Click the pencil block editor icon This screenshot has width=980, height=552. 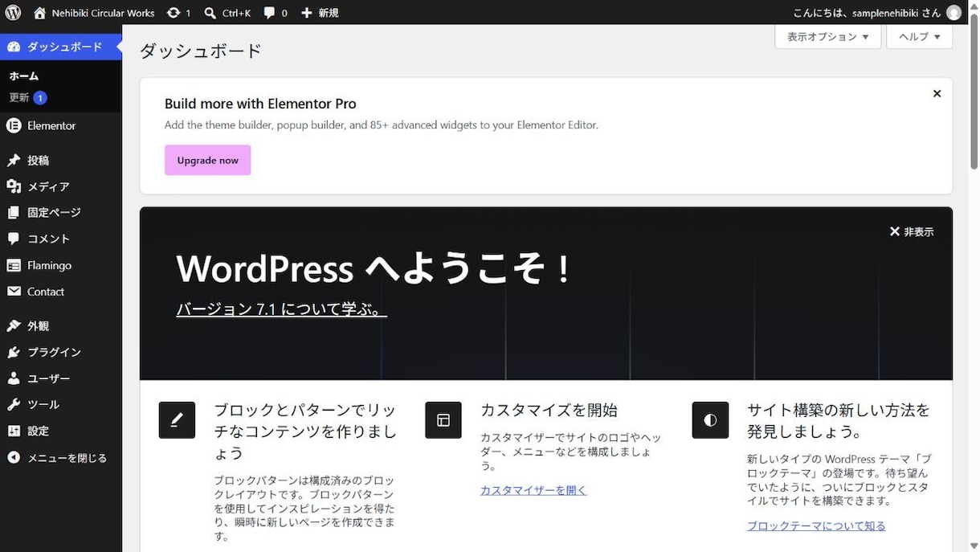coord(177,420)
